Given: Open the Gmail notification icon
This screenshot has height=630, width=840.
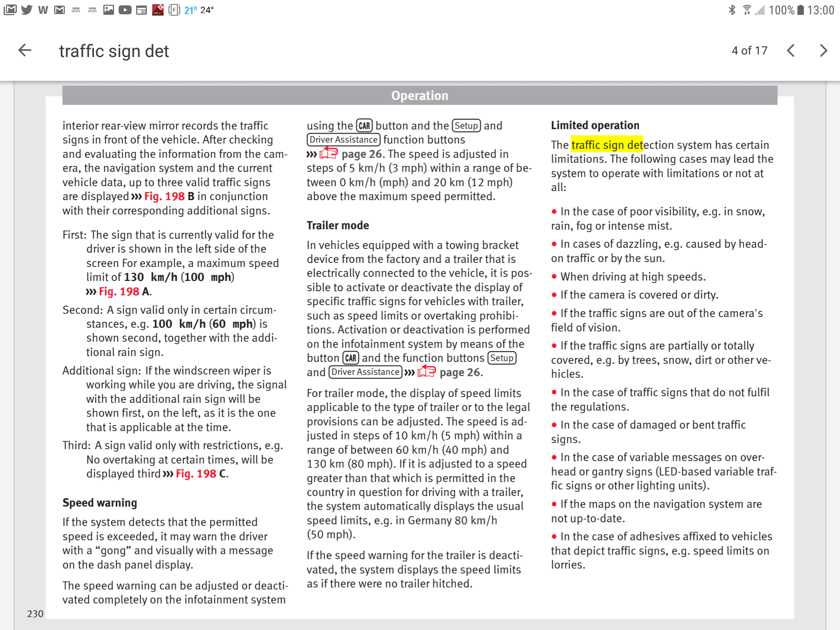Looking at the screenshot, I should pyautogui.click(x=59, y=10).
